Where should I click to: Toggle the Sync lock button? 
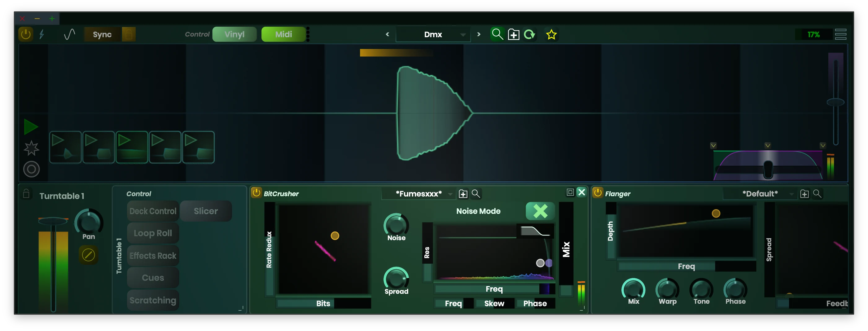pyautogui.click(x=129, y=34)
